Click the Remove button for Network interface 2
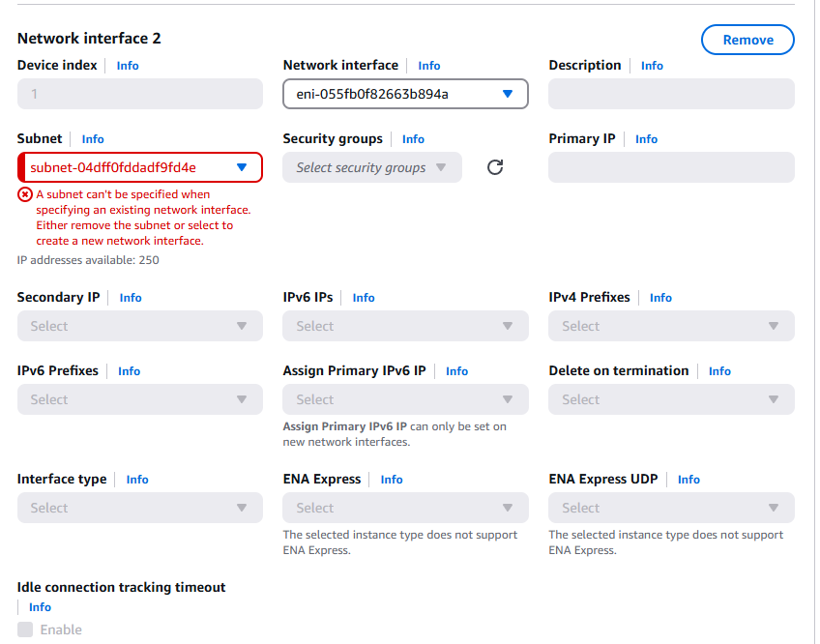The image size is (820, 644). (747, 40)
